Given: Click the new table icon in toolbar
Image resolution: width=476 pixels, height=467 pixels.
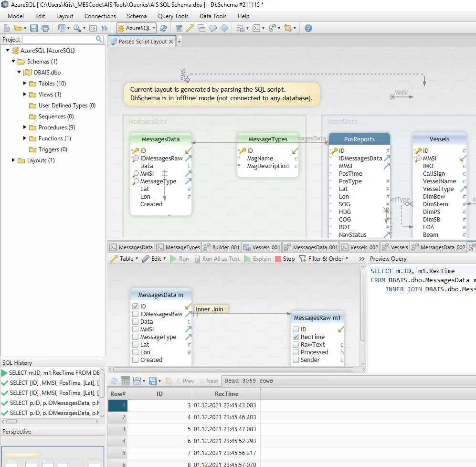Looking at the screenshot, I should [179, 28].
